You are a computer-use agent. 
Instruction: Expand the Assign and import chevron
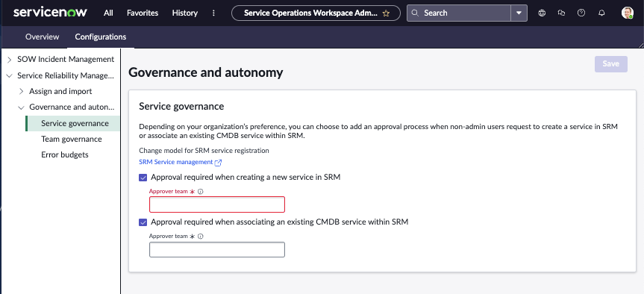tap(22, 92)
